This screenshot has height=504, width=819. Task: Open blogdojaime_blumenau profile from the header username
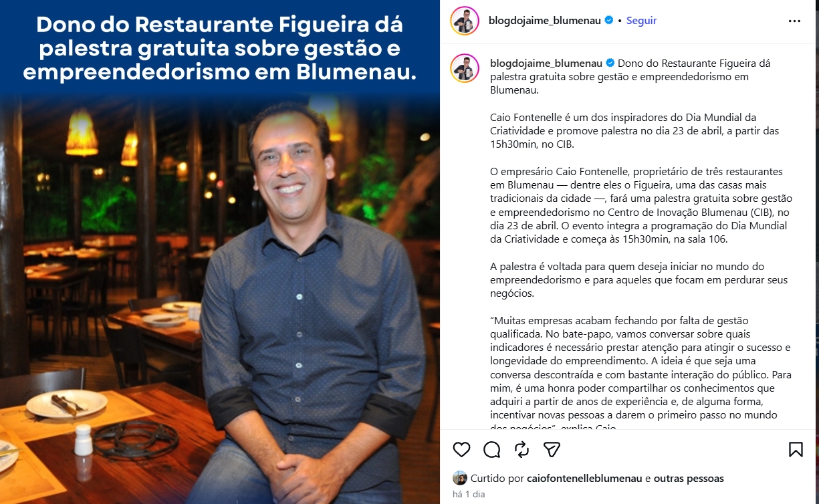point(546,21)
